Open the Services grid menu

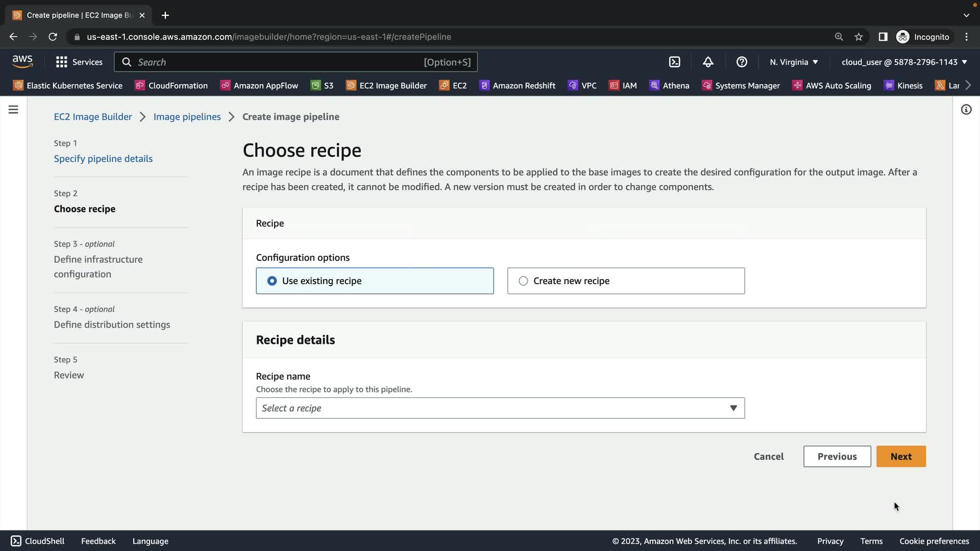[79, 62]
